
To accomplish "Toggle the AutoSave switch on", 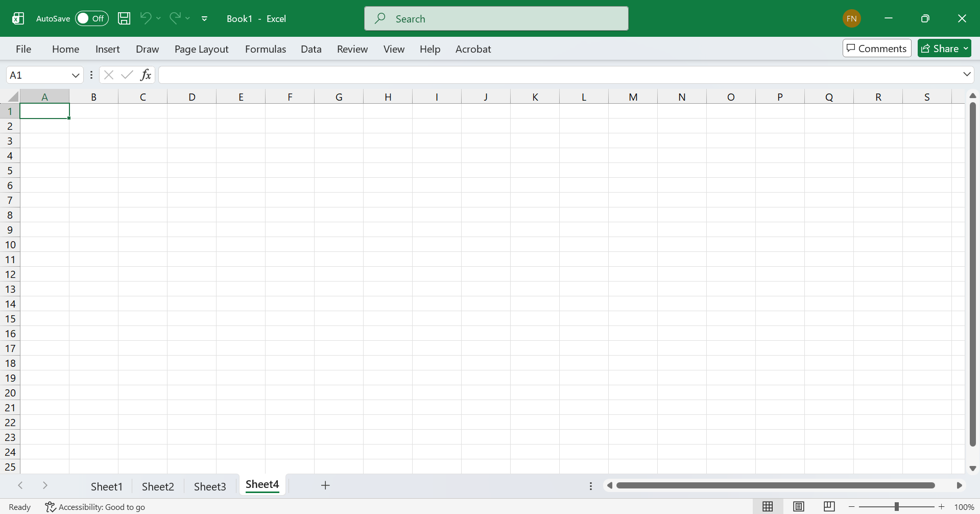I will (92, 18).
